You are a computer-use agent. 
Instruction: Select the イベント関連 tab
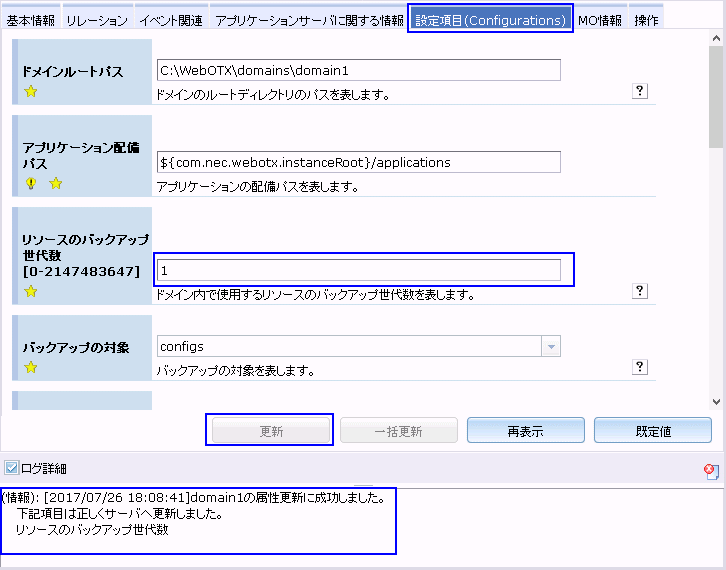(x=170, y=20)
